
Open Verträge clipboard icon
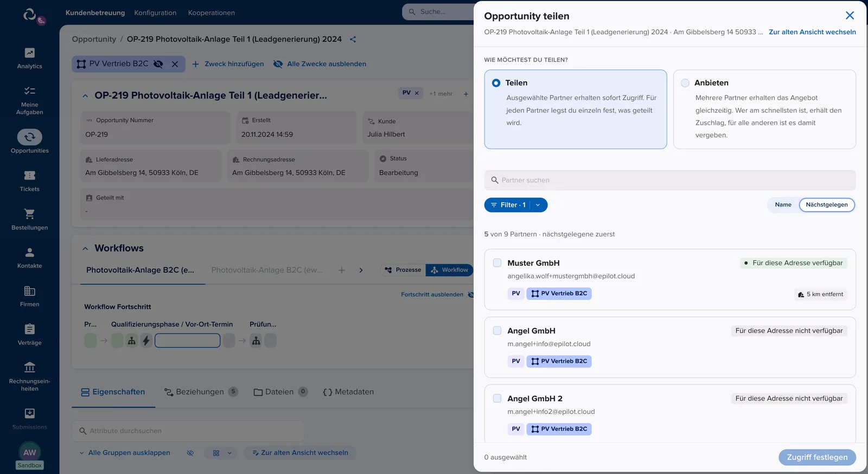[x=30, y=329]
